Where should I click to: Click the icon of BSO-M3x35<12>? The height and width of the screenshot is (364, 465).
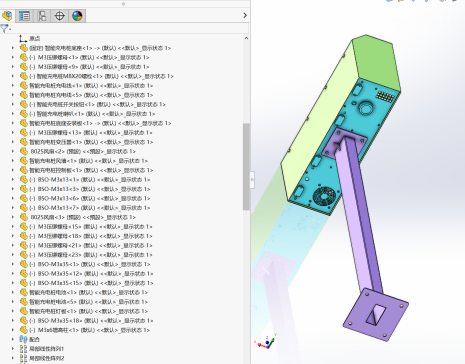tap(23, 273)
